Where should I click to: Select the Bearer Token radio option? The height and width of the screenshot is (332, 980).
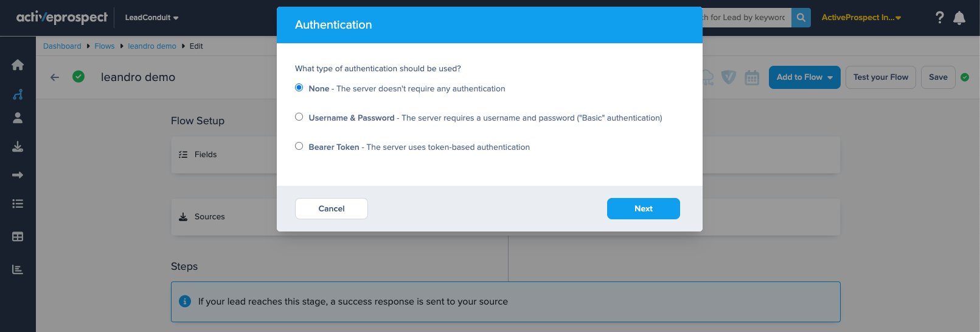299,146
